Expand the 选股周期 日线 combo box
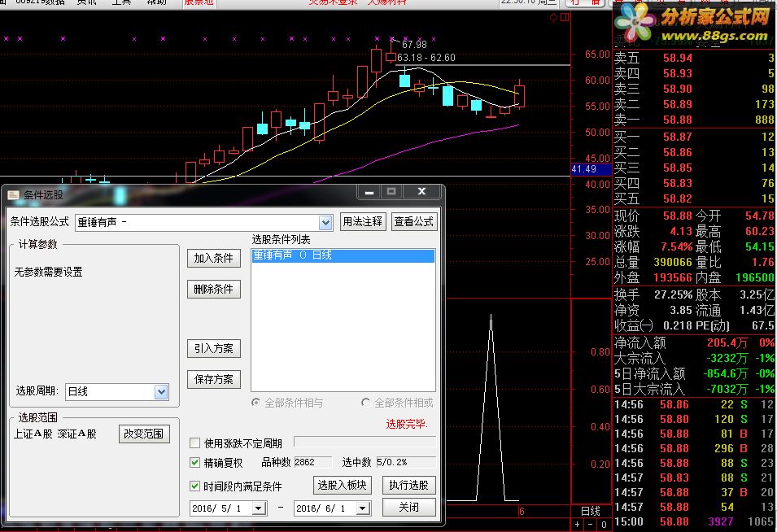777x532 pixels. pyautogui.click(x=162, y=392)
